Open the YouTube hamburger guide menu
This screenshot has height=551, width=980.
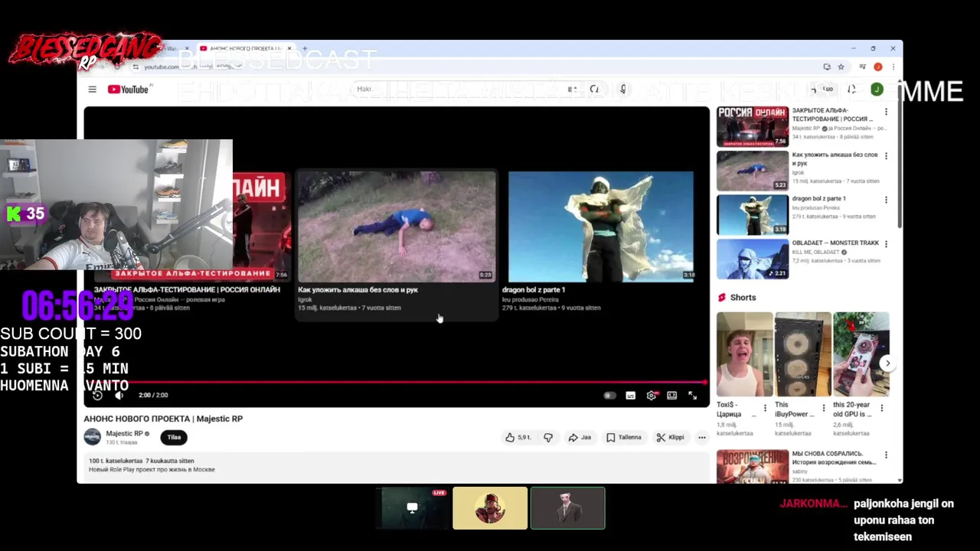point(93,90)
